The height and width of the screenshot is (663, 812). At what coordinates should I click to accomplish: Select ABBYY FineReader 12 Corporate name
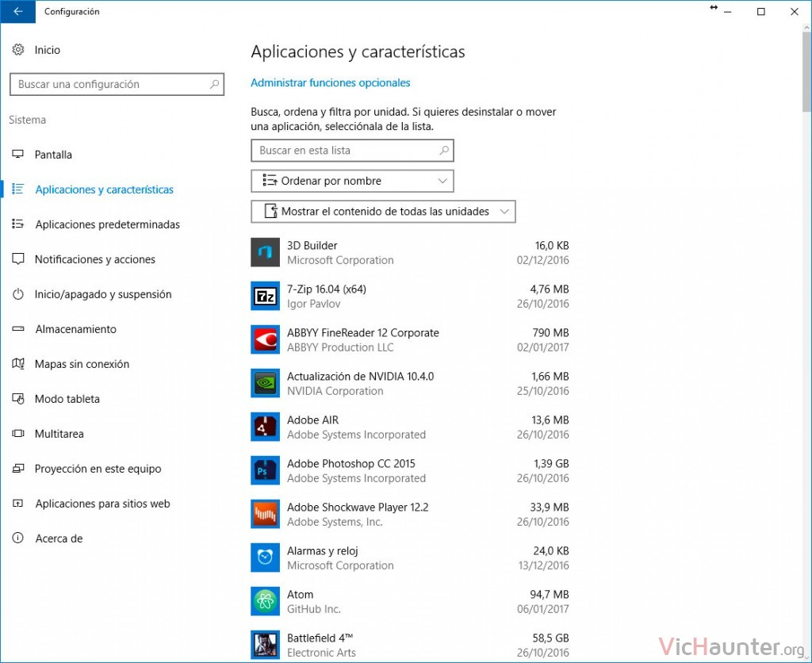point(363,332)
